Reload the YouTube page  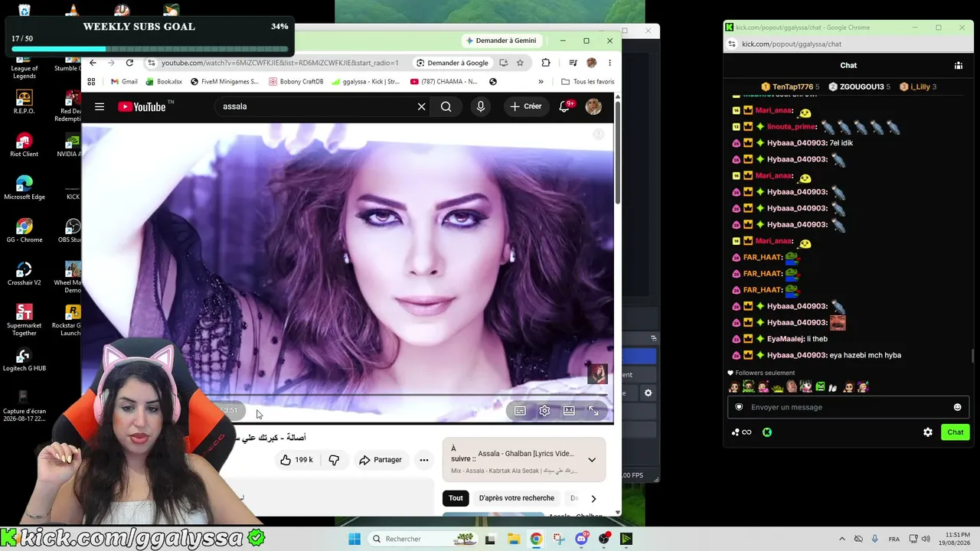(129, 63)
